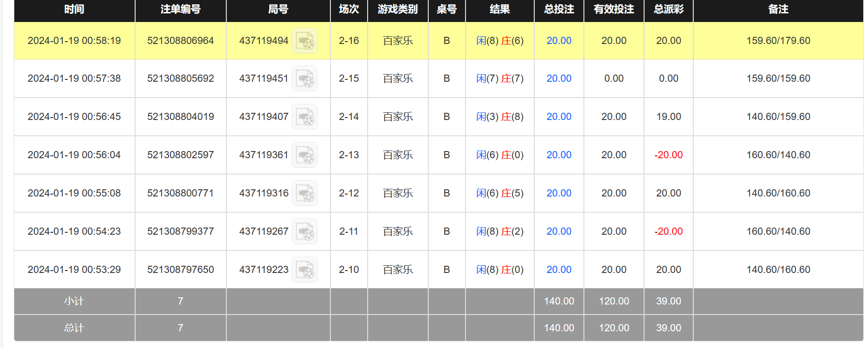Click the 游戏类别 column header
The width and height of the screenshot is (868, 348).
pos(398,9)
